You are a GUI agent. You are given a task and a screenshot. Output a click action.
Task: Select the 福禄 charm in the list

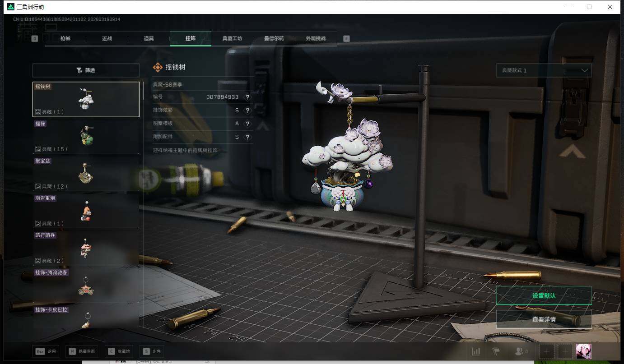[86, 136]
